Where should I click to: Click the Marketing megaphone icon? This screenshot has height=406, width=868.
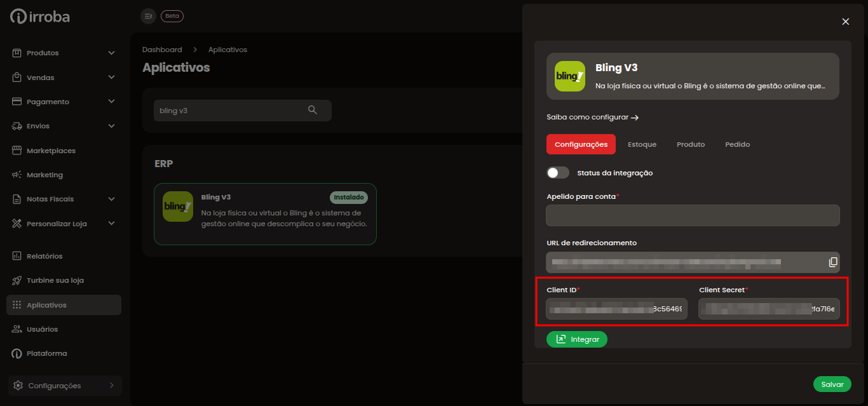point(17,175)
